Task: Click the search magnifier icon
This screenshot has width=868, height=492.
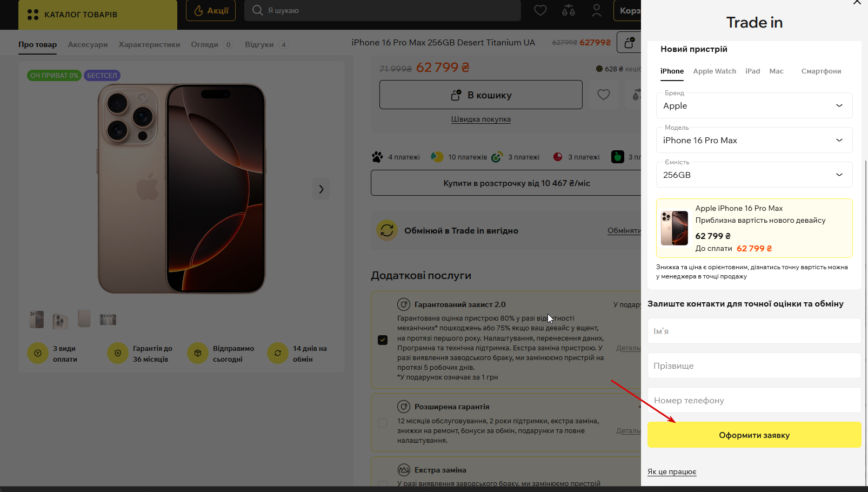Action: click(258, 10)
